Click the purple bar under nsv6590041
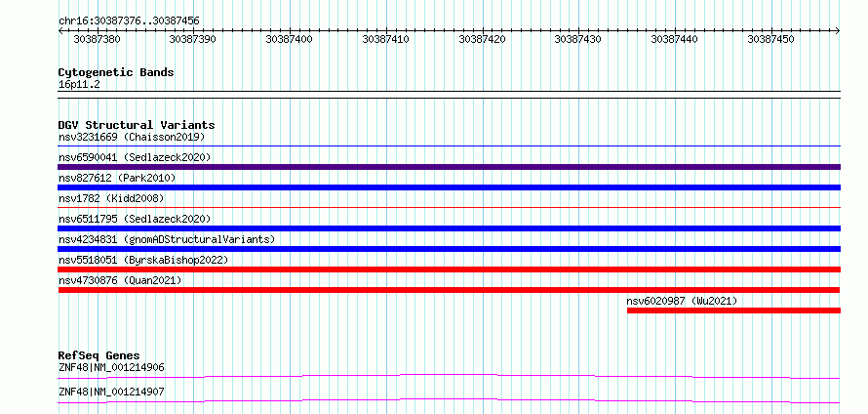The image size is (868, 414). (x=449, y=167)
